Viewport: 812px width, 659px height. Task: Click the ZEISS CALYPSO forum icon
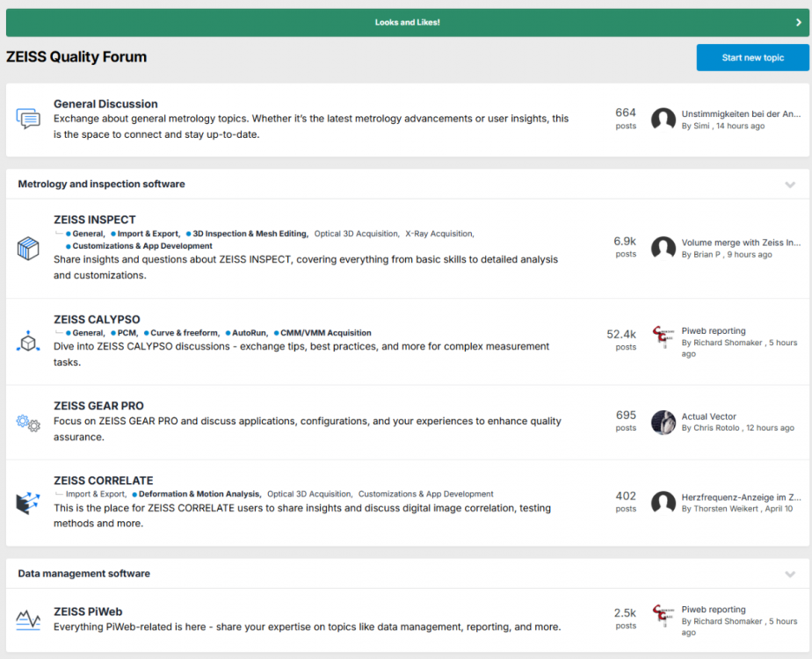tap(28, 342)
